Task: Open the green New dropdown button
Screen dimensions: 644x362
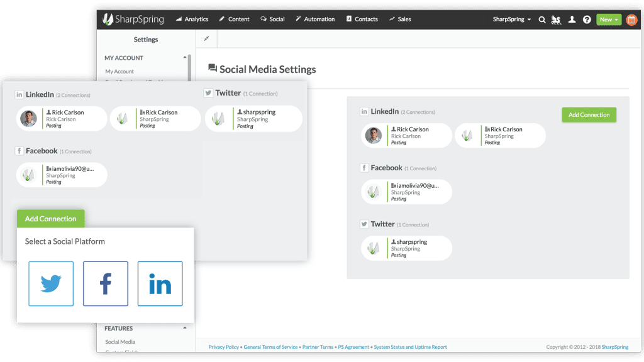Action: [x=609, y=19]
